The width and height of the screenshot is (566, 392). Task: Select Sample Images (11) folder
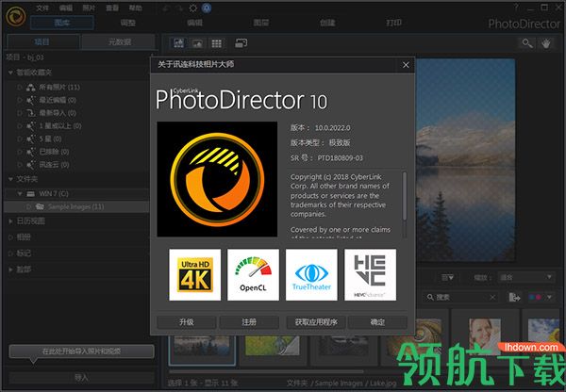76,206
